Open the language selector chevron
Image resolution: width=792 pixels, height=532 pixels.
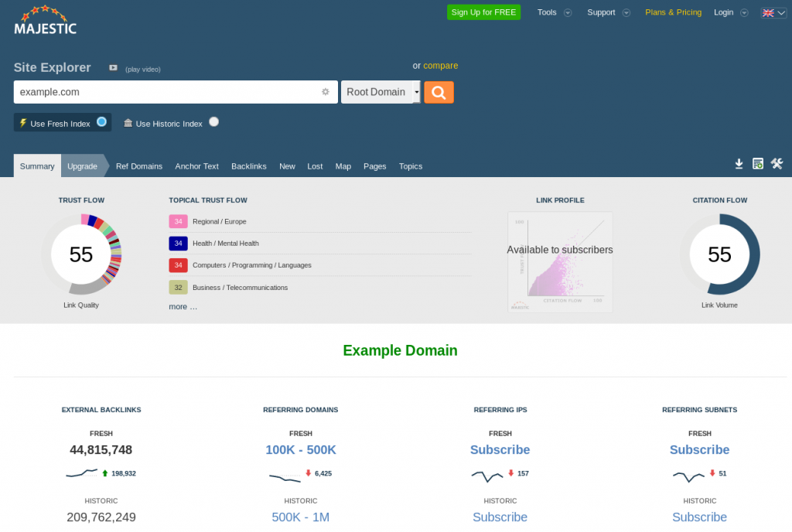pyautogui.click(x=781, y=13)
